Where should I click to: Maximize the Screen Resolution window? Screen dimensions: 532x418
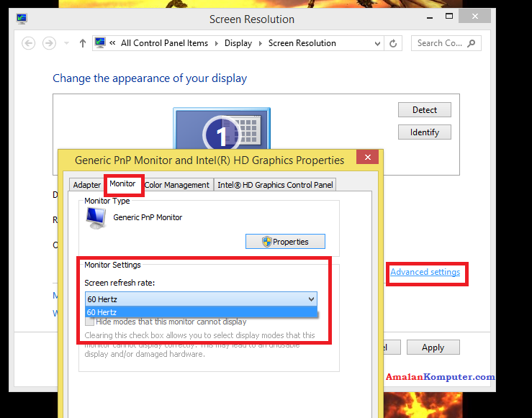(x=449, y=17)
